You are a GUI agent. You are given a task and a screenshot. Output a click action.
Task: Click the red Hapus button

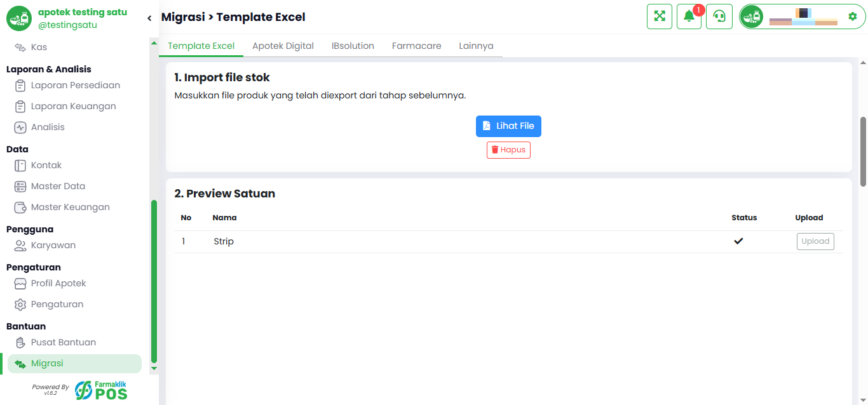pos(508,150)
